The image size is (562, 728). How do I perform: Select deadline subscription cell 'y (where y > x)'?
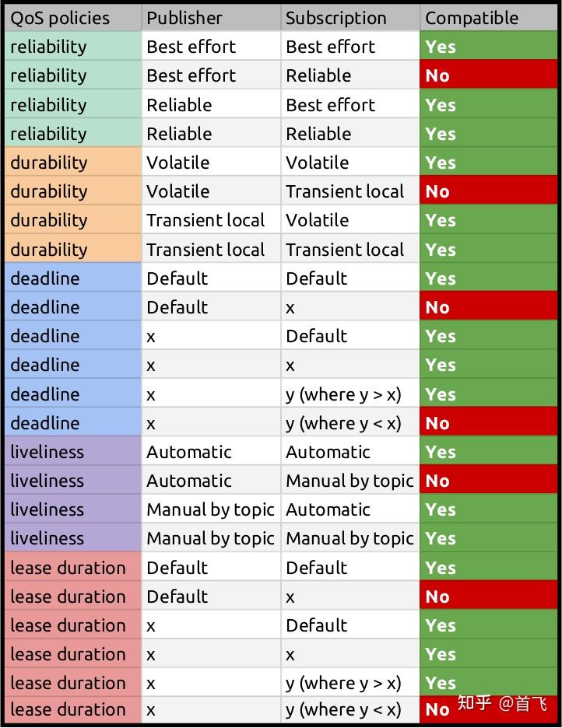(x=343, y=394)
